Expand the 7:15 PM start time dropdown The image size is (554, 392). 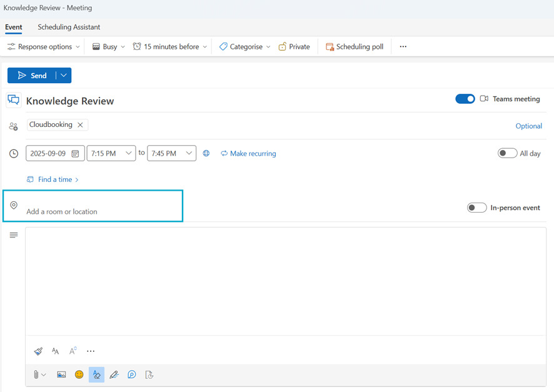tap(128, 153)
